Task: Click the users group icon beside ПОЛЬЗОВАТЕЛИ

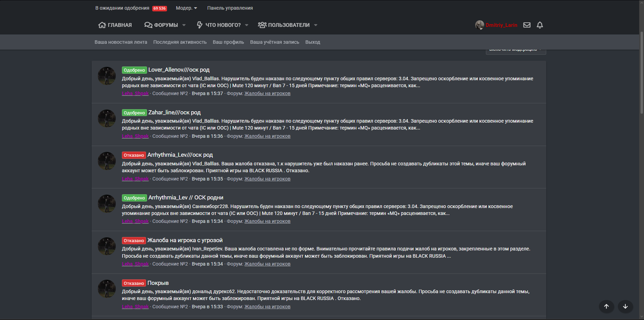Action: (262, 25)
